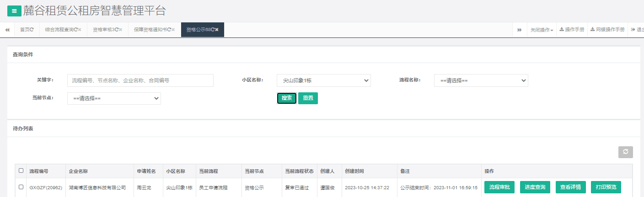Close the 资格公示68 tab via its X
This screenshot has width=644, height=197.
[x=217, y=30]
